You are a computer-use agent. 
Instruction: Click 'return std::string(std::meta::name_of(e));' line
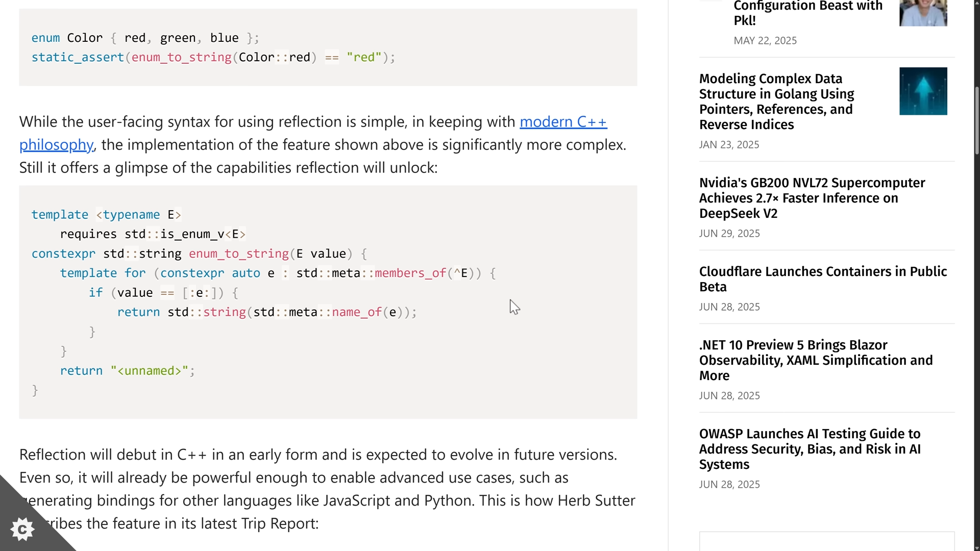(267, 312)
